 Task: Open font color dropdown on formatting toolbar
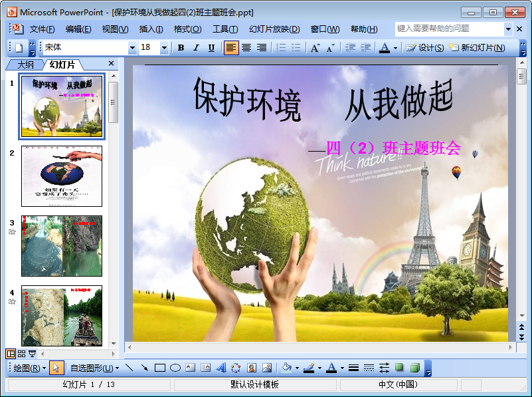coord(395,49)
